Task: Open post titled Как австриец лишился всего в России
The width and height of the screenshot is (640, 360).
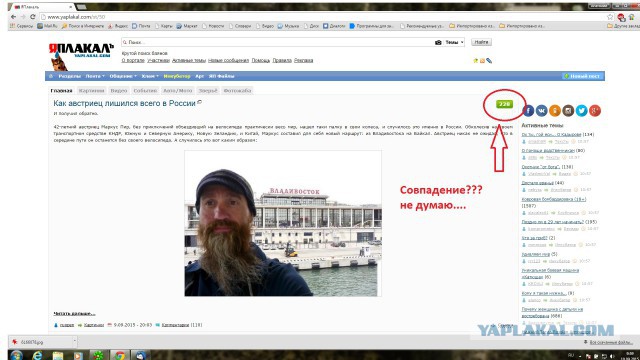Action: pyautogui.click(x=124, y=103)
